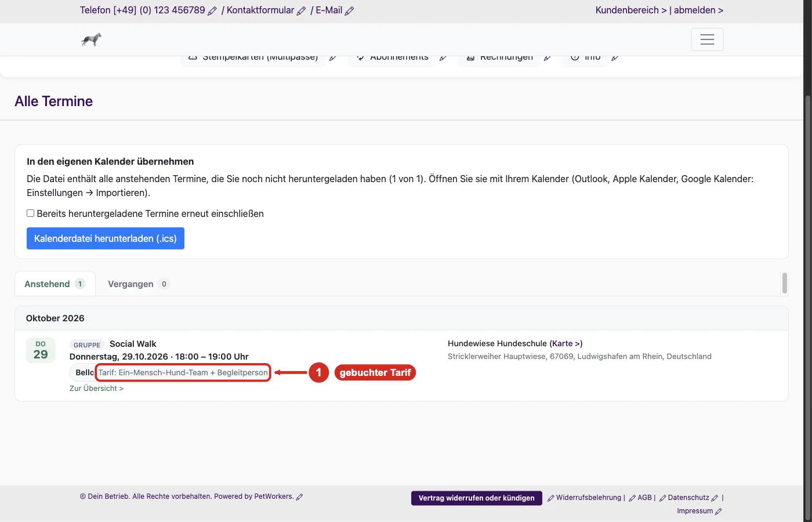The width and height of the screenshot is (812, 522).
Task: Click 'Tarif: Ein-Mensch-Hund-Team + Begleitperson' text
Action: [x=183, y=372]
